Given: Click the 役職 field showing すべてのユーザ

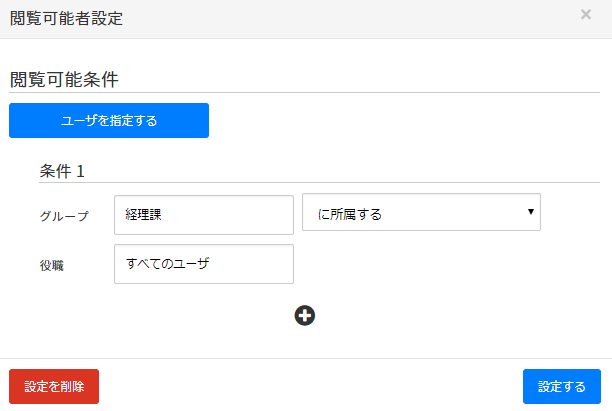Looking at the screenshot, I should click(x=204, y=264).
